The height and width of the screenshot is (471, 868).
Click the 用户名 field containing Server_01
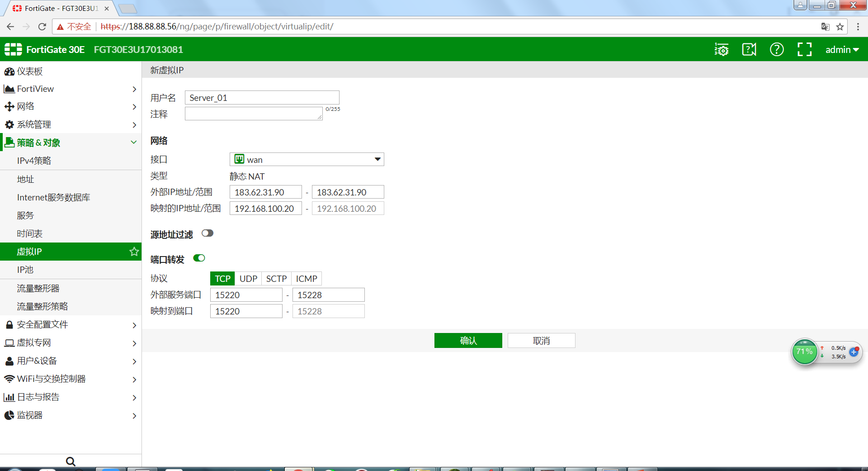pyautogui.click(x=262, y=98)
